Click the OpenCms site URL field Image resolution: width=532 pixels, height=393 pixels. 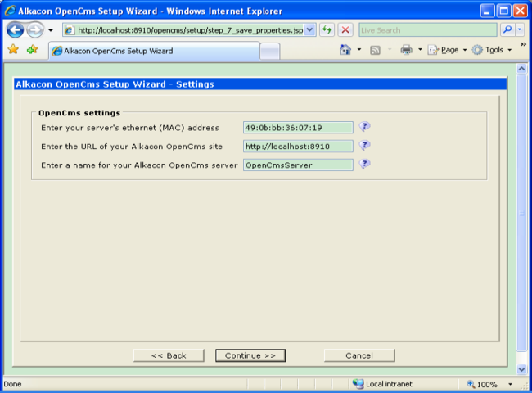pos(298,147)
